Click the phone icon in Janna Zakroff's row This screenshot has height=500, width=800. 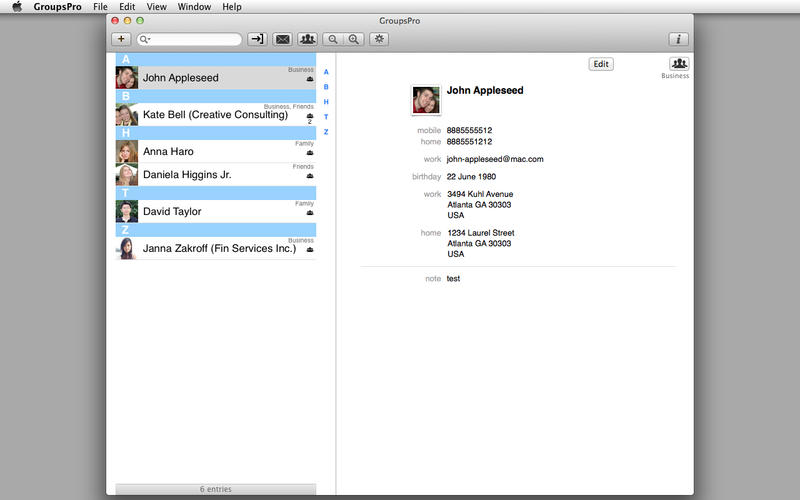pyautogui.click(x=310, y=249)
